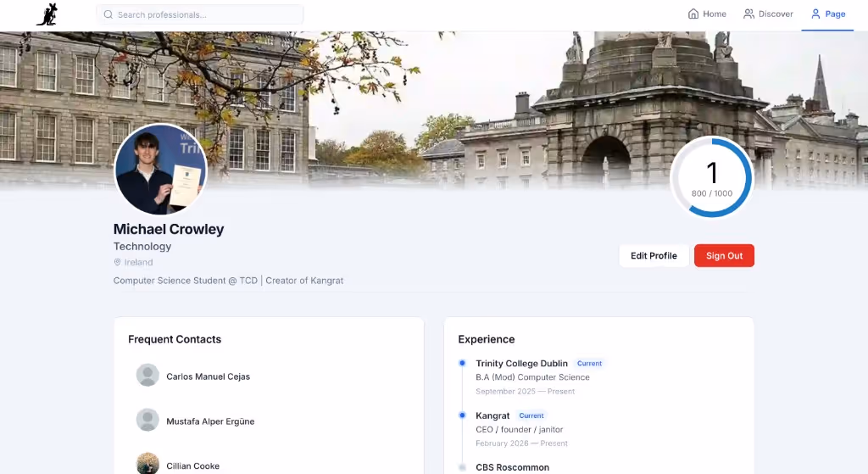
Task: Click the February 2026 — Present date
Action: pos(521,443)
